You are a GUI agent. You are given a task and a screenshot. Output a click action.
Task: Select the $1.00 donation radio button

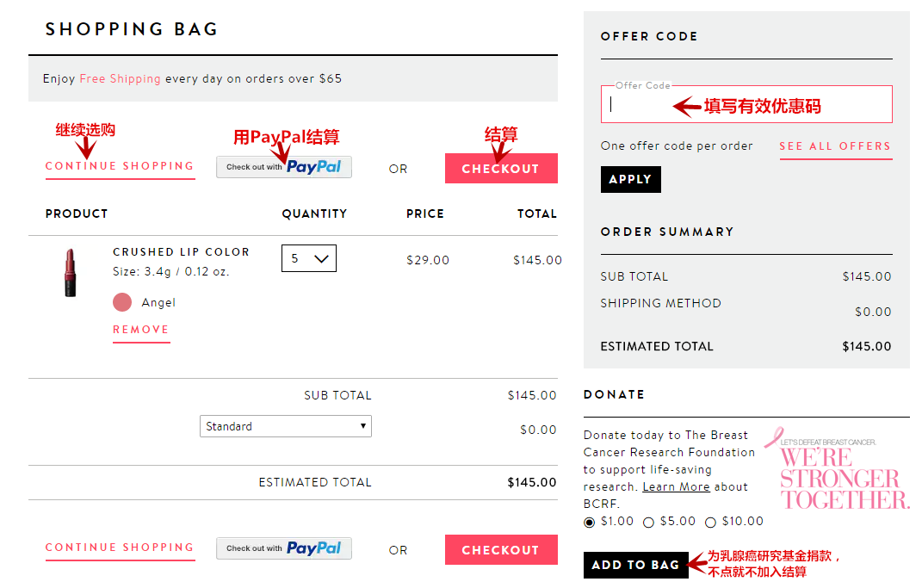click(x=589, y=523)
